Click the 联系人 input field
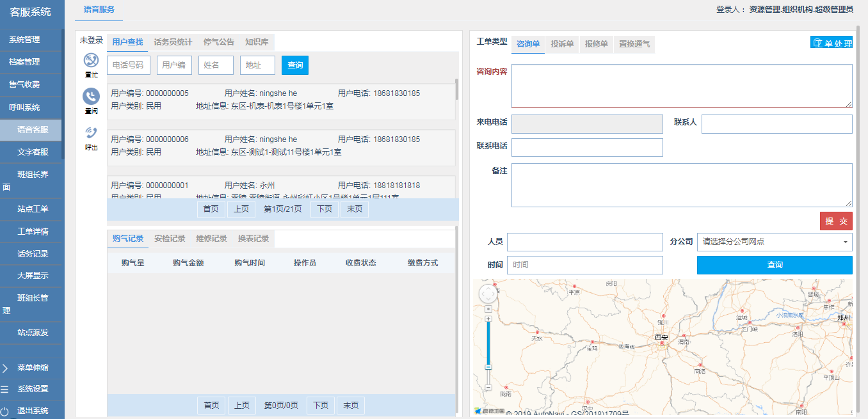868x419 pixels. click(x=777, y=124)
